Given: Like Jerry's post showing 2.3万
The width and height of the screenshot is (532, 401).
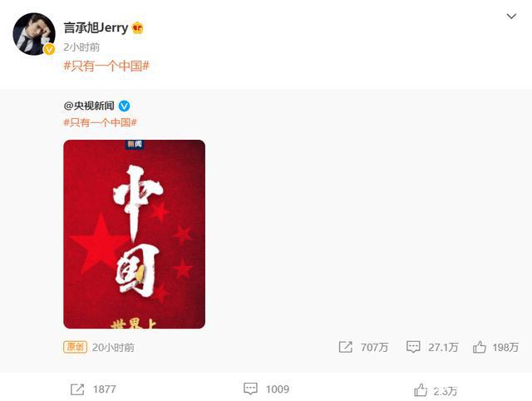Looking at the screenshot, I should [x=421, y=390].
